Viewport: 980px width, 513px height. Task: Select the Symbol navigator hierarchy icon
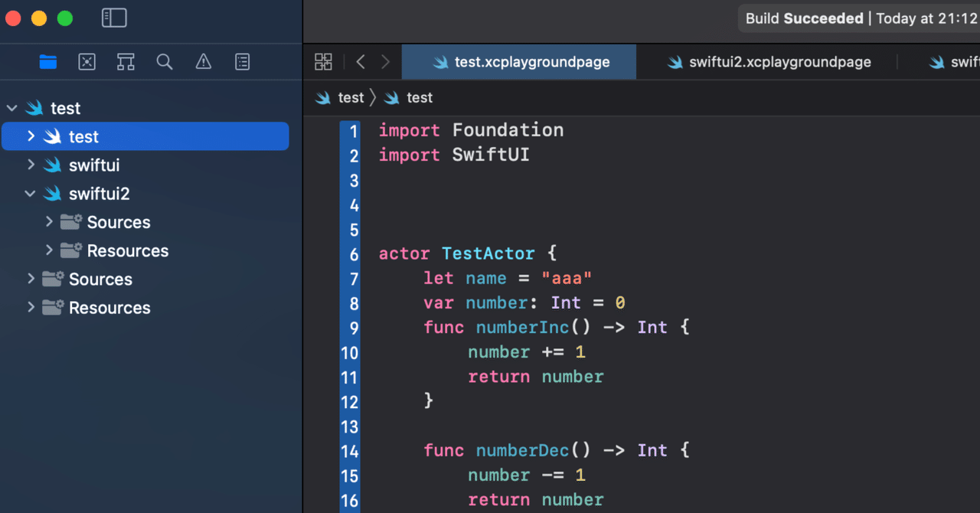point(126,62)
